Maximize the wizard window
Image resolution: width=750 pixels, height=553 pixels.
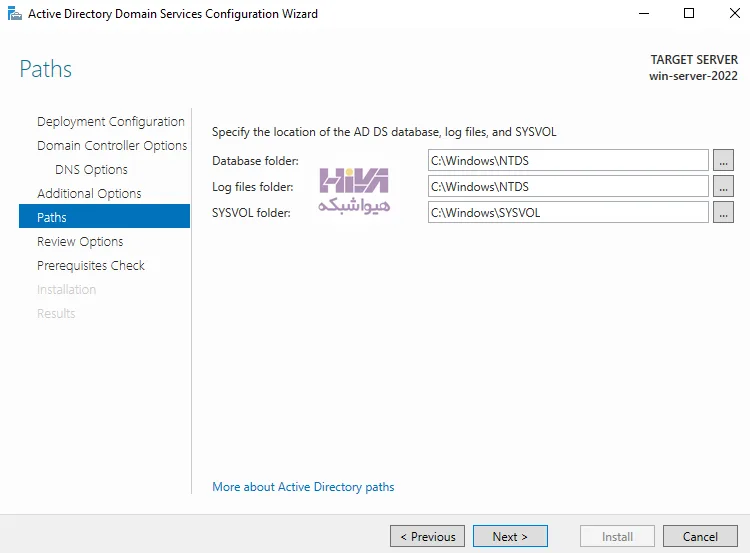click(689, 13)
